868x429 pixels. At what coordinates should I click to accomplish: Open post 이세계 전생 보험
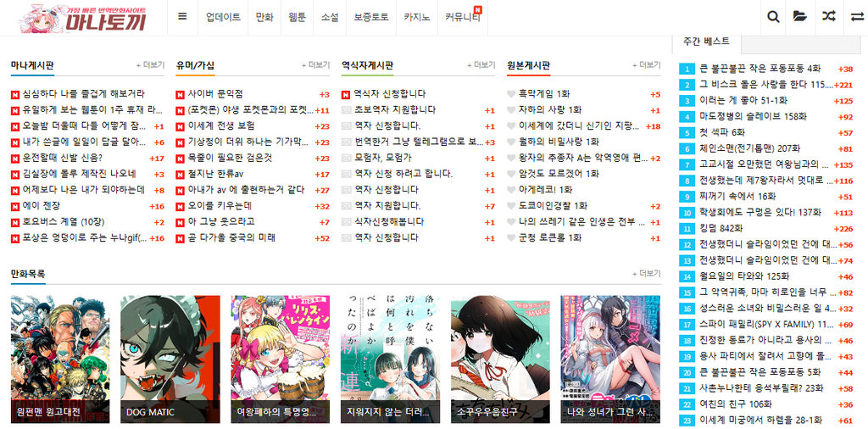(x=221, y=126)
